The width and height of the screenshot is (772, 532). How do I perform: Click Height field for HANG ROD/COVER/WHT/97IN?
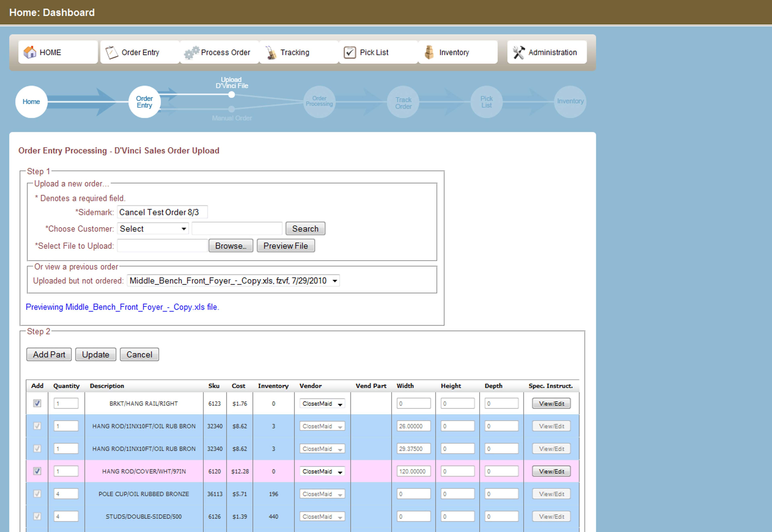point(458,471)
